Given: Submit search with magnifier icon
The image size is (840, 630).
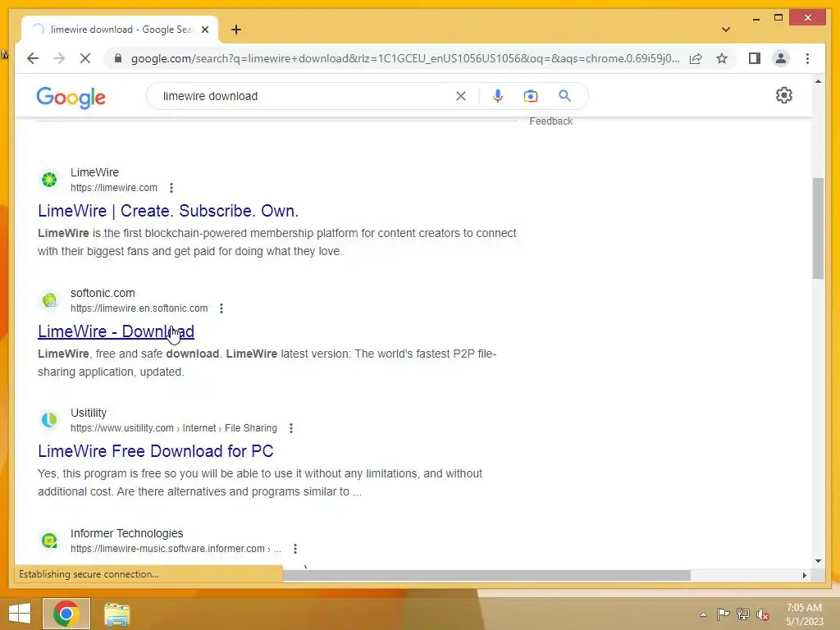Looking at the screenshot, I should [x=564, y=96].
